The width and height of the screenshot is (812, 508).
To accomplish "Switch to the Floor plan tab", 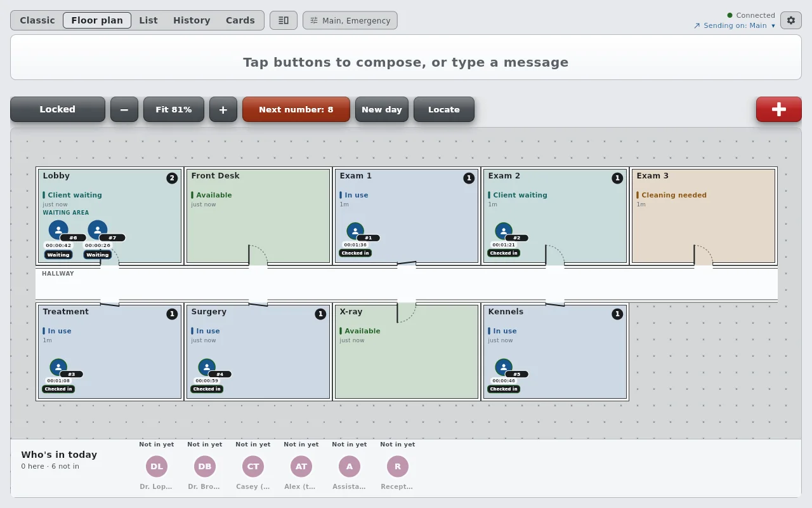I will [x=97, y=20].
